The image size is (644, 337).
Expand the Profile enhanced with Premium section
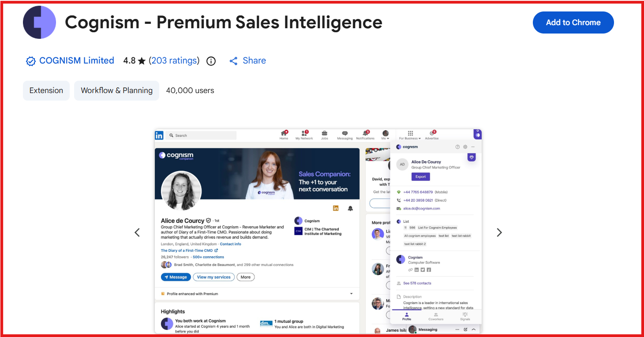click(351, 293)
